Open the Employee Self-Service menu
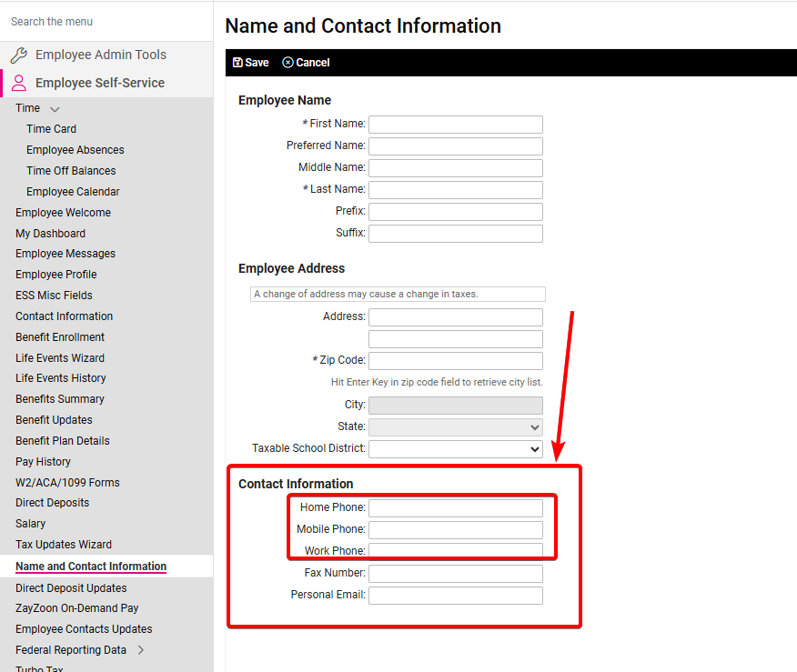 [100, 83]
